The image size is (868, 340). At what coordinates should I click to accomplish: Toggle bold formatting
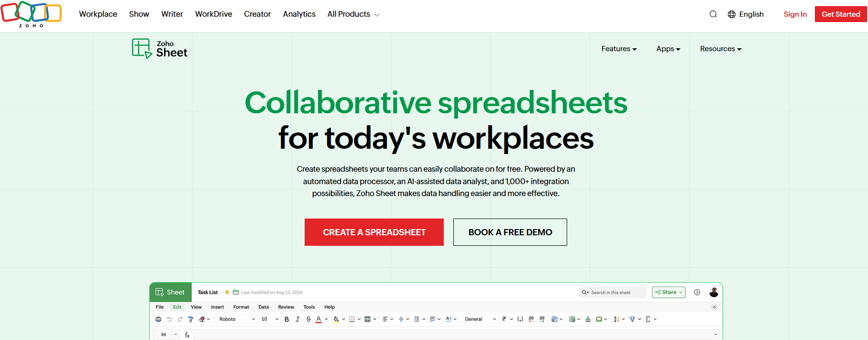pyautogui.click(x=286, y=319)
